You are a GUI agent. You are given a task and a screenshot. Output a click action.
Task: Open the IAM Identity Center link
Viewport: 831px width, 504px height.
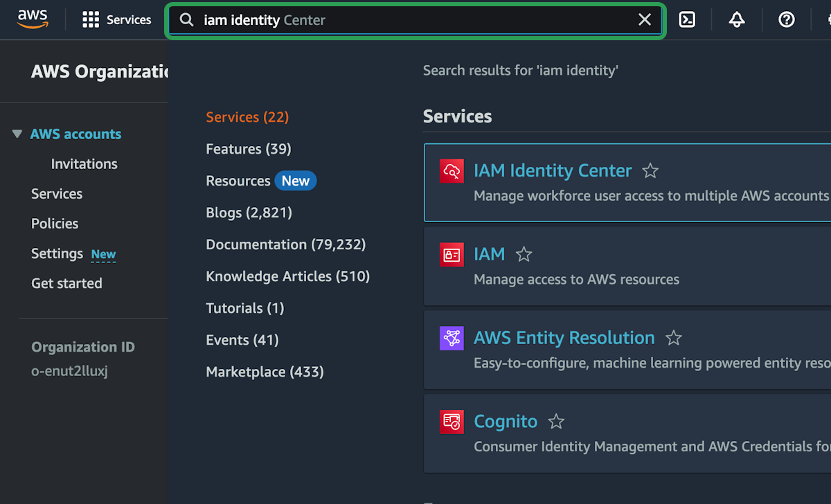click(x=553, y=171)
